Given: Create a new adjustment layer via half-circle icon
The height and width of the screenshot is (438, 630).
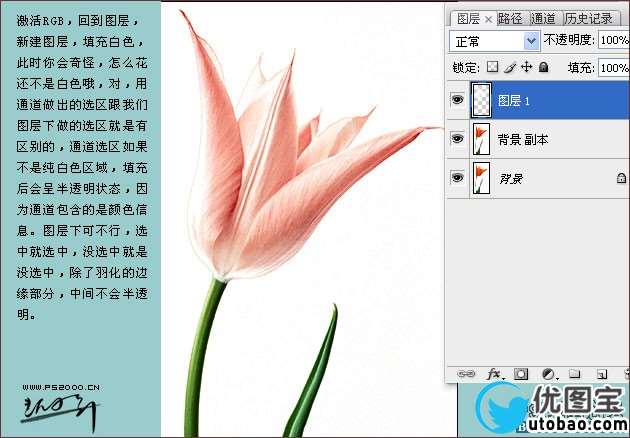Looking at the screenshot, I should coord(548,374).
